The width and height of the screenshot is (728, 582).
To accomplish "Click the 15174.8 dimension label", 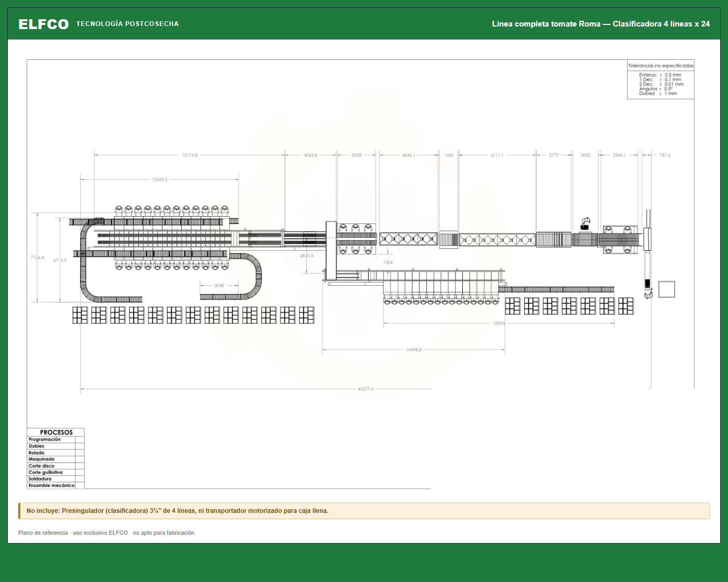I will pyautogui.click(x=190, y=155).
